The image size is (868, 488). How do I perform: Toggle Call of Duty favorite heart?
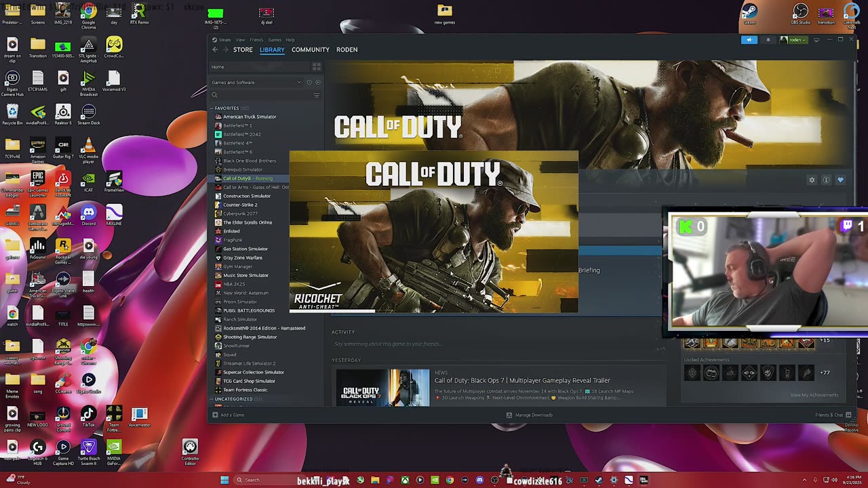click(840, 180)
